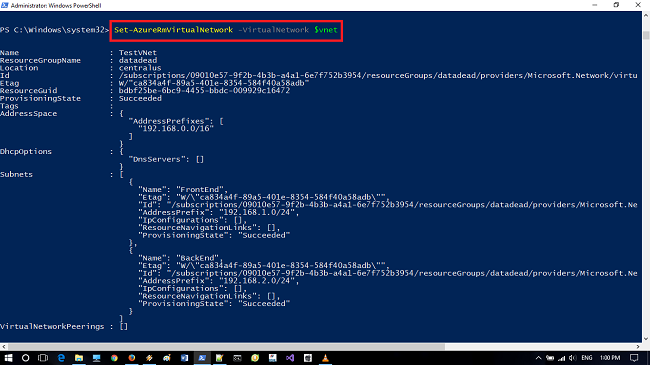Screen dimensions: 650x365
Task: Click the PS C:\Windows\system32> prompt
Action: coord(55,30)
